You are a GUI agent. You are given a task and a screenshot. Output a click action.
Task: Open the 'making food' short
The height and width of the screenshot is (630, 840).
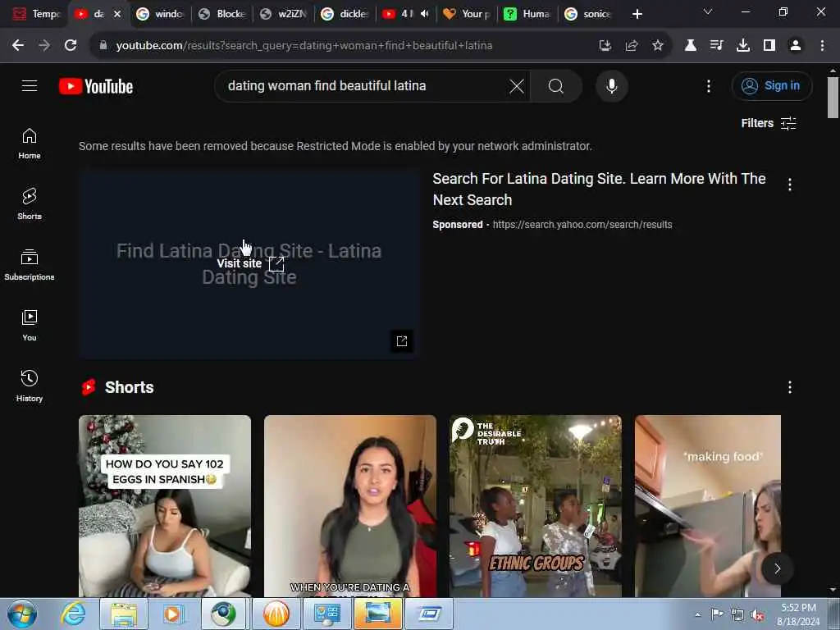tap(707, 505)
